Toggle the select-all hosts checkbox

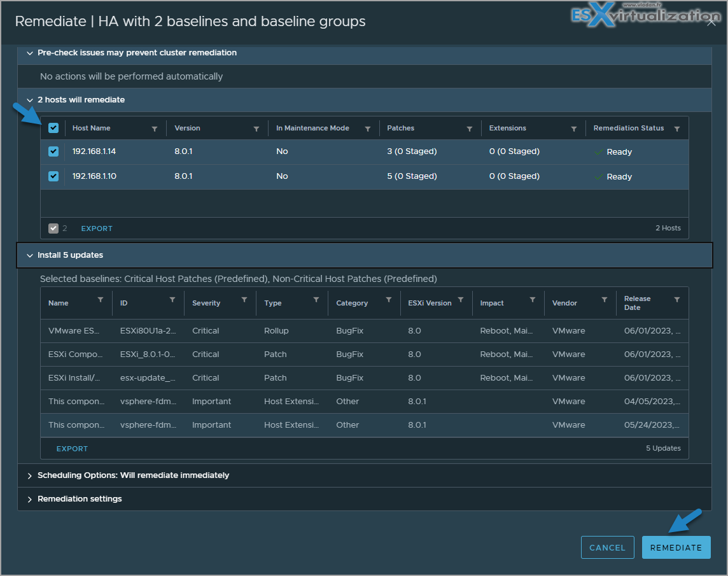pos(53,128)
